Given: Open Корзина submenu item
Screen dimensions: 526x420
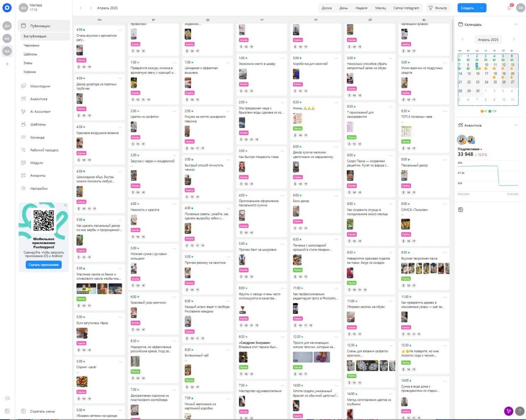Looking at the screenshot, I should 30,72.
